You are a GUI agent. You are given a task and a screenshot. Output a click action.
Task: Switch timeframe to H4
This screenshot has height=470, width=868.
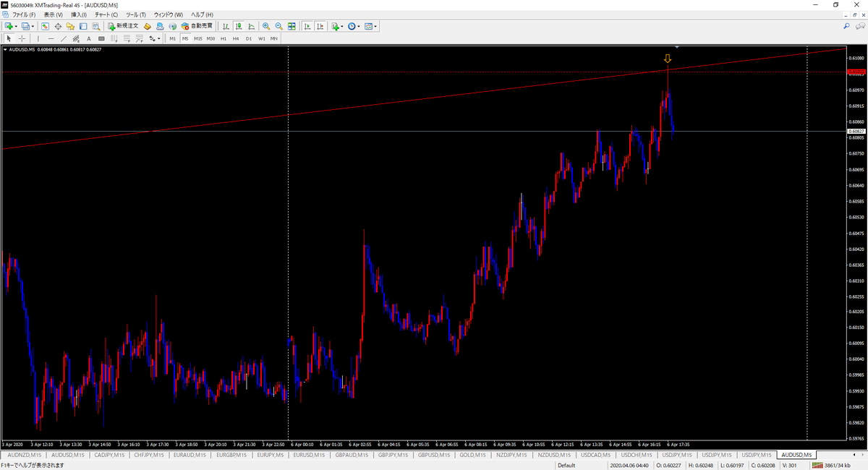pyautogui.click(x=236, y=38)
